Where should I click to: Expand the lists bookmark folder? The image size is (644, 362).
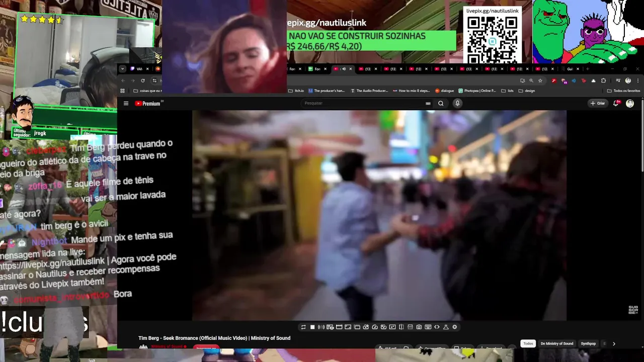point(507,91)
